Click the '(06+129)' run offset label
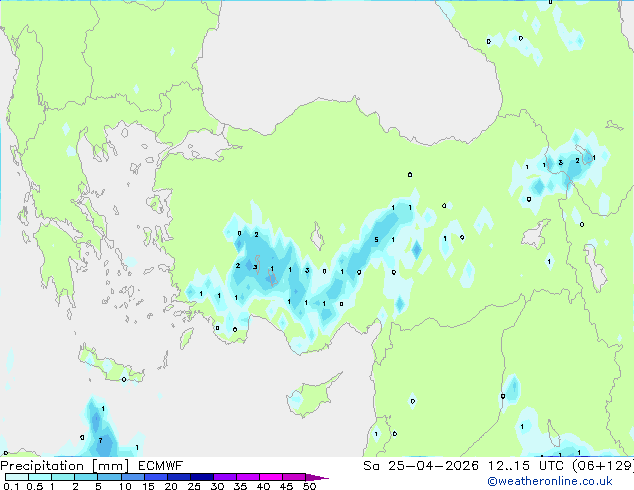634x490 pixels. tap(602, 466)
